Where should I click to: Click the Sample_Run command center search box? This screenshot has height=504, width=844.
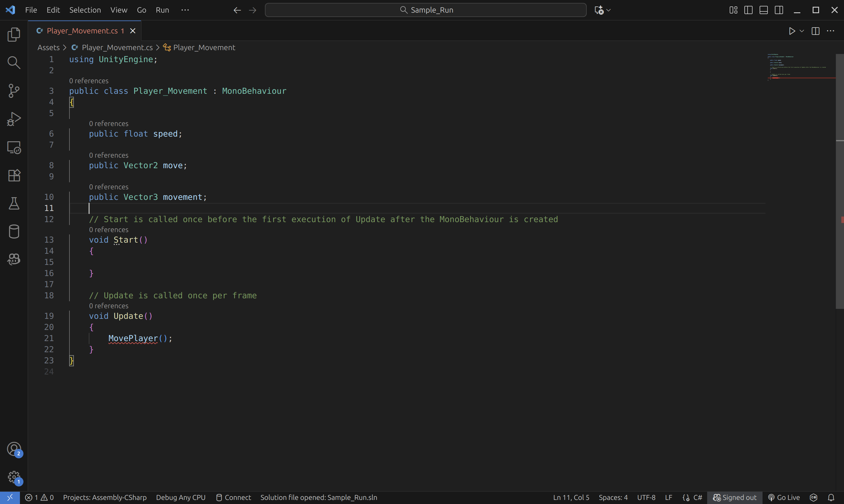click(x=425, y=10)
